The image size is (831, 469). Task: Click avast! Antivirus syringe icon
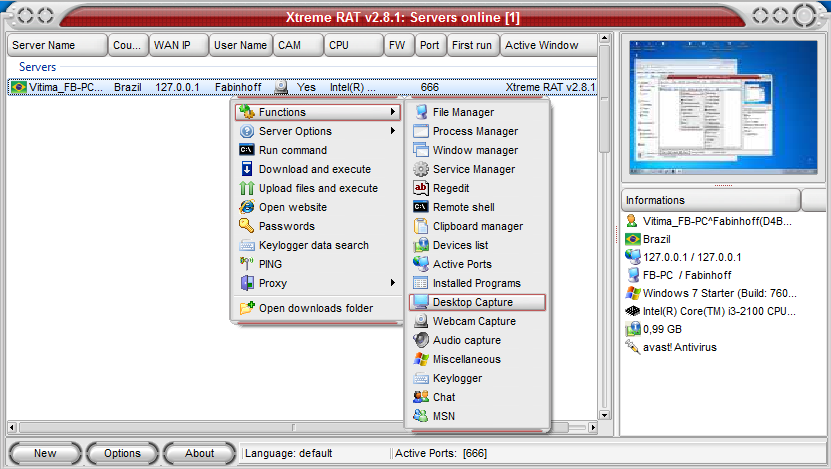tap(632, 347)
